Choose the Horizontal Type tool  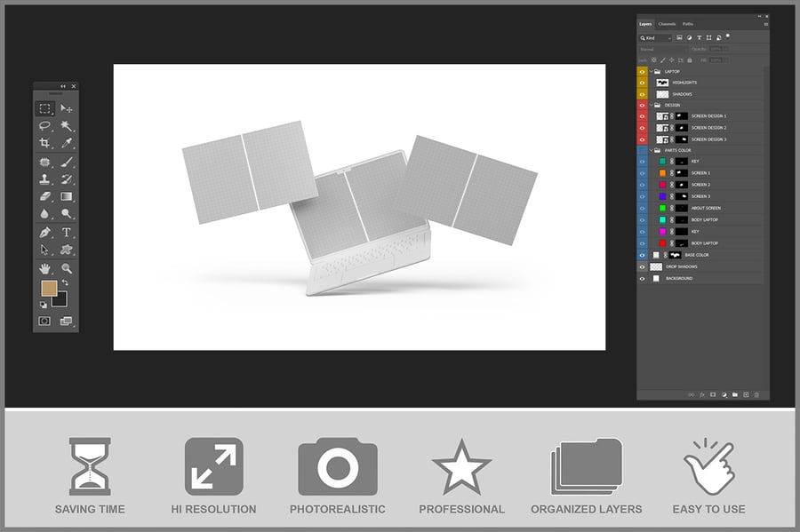[66, 232]
